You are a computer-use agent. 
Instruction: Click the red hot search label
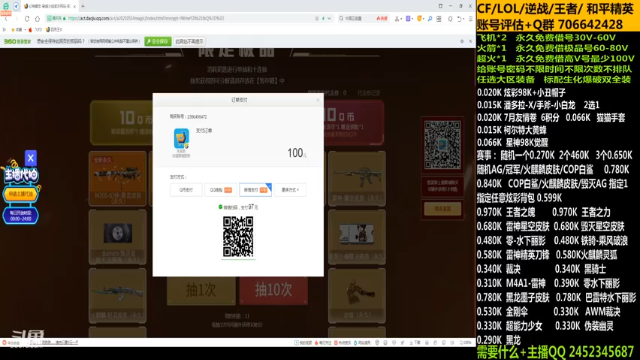(x=382, y=18)
